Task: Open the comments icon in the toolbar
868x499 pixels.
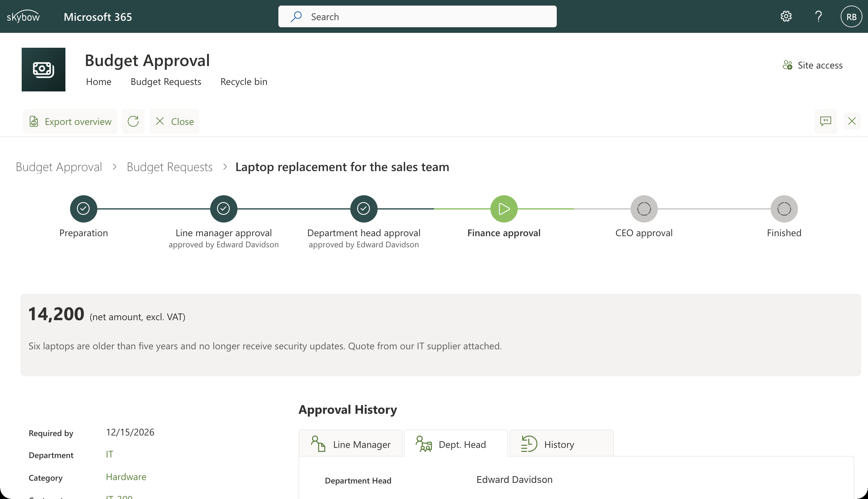Action: click(x=826, y=121)
